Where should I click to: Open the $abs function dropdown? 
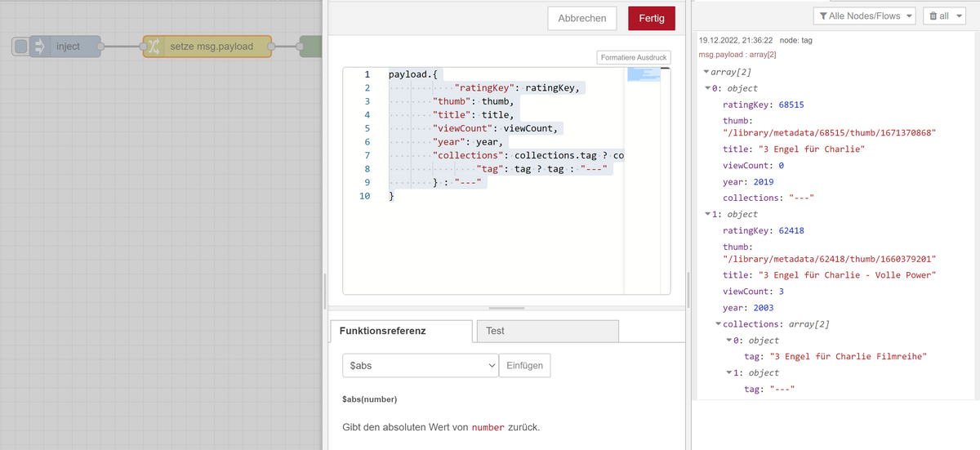pos(421,365)
